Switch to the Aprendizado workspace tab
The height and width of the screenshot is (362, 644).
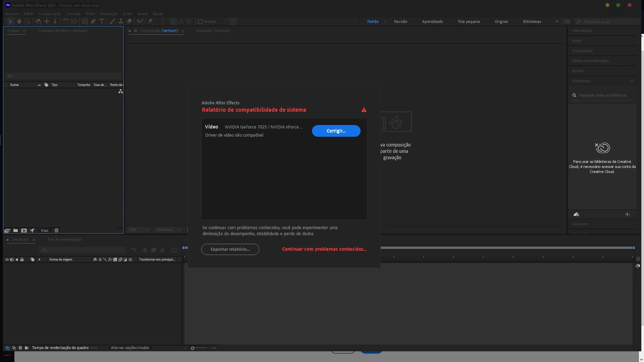click(432, 21)
